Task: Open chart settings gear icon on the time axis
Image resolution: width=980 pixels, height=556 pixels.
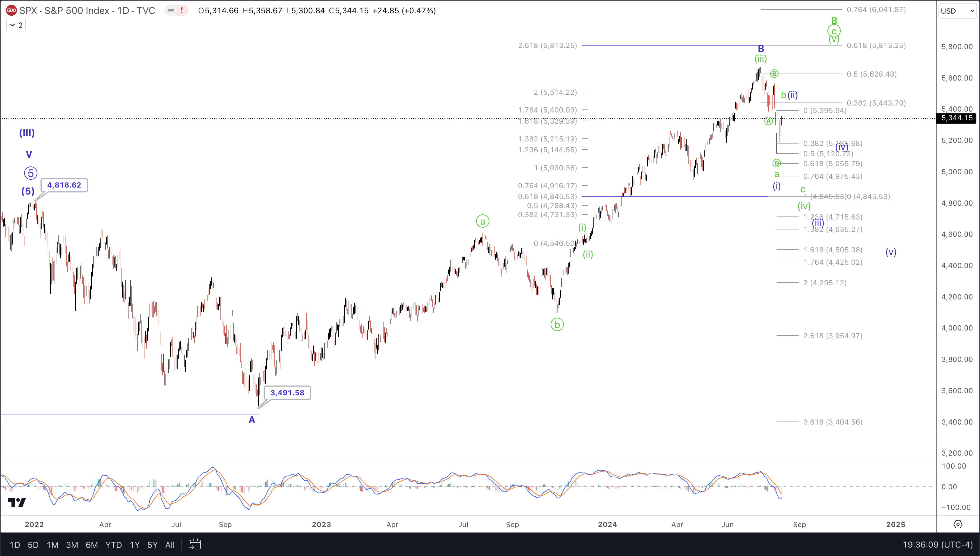Action: pos(958,524)
